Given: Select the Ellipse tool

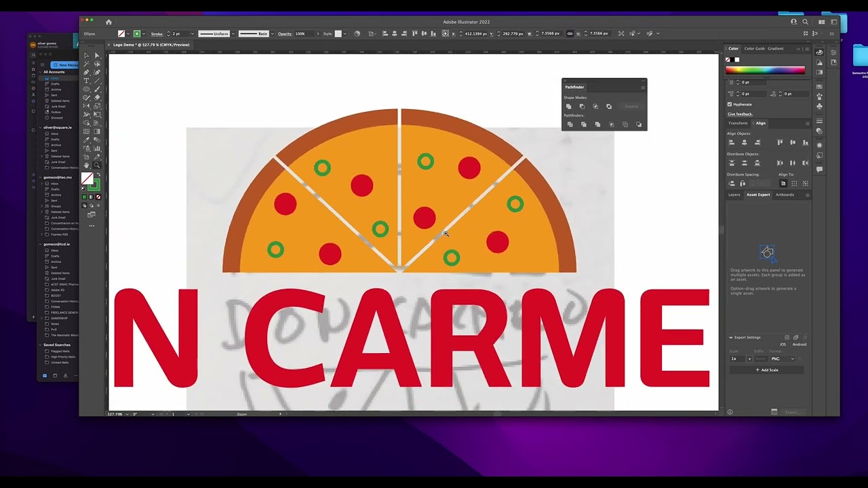Looking at the screenshot, I should [86, 89].
